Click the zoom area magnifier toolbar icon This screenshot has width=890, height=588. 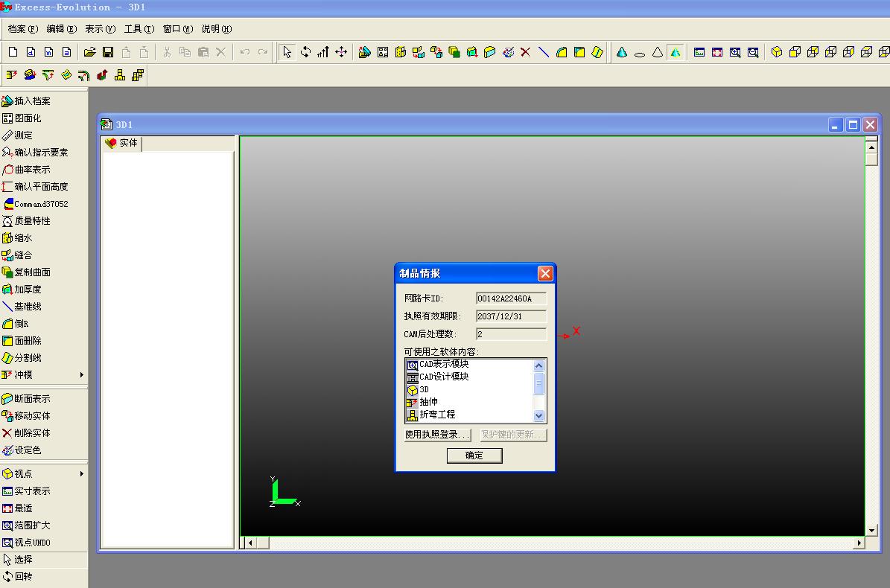coord(735,52)
